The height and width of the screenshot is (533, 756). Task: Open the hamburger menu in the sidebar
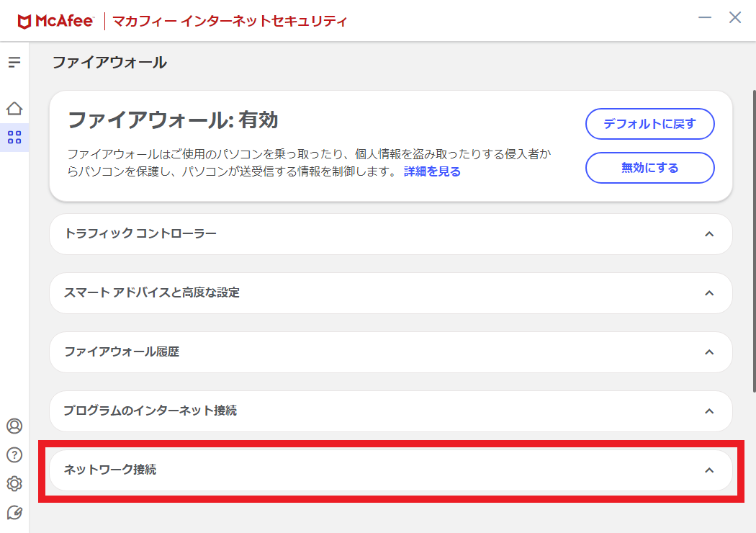[14, 62]
